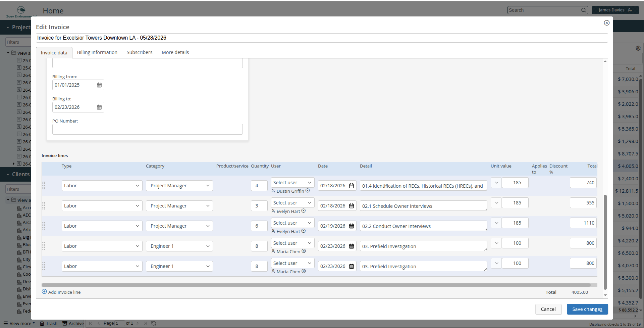Remove Dustin Griffin from the first invoice line
Viewport: 644px width, 328px height.
[308, 191]
